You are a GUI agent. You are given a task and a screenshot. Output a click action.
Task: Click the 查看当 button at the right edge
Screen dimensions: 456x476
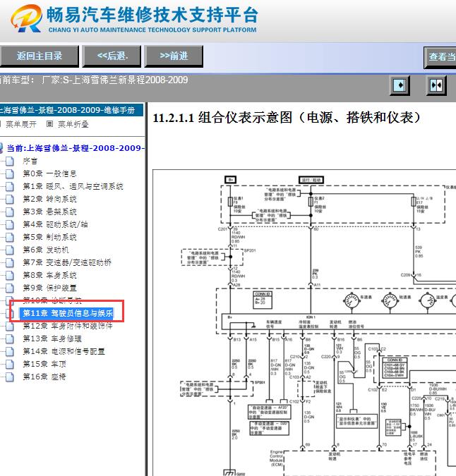pos(440,57)
